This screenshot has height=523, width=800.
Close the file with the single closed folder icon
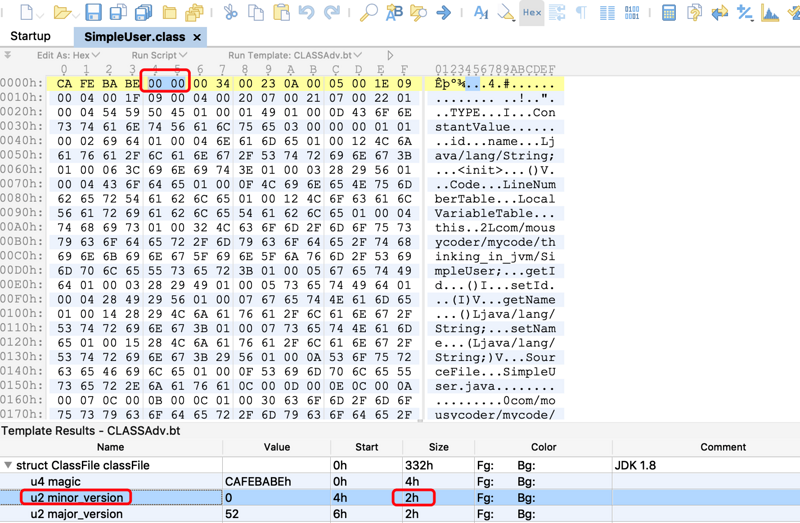point(169,12)
